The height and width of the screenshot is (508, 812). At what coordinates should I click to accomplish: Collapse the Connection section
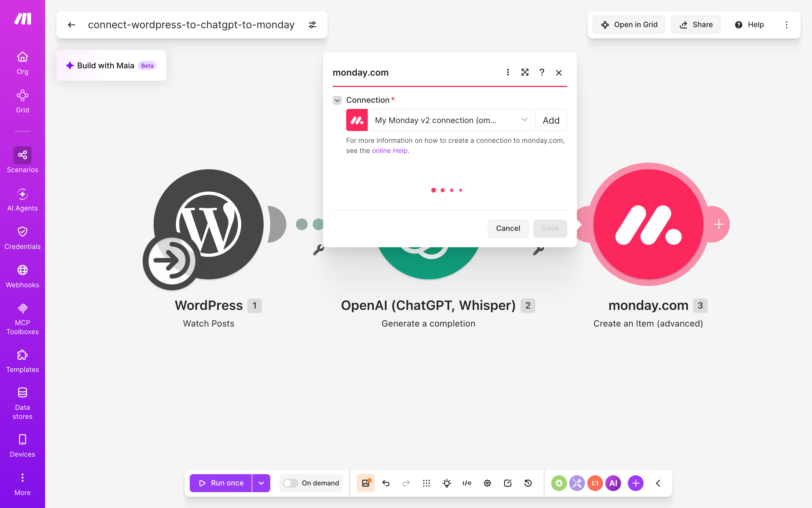(x=337, y=100)
